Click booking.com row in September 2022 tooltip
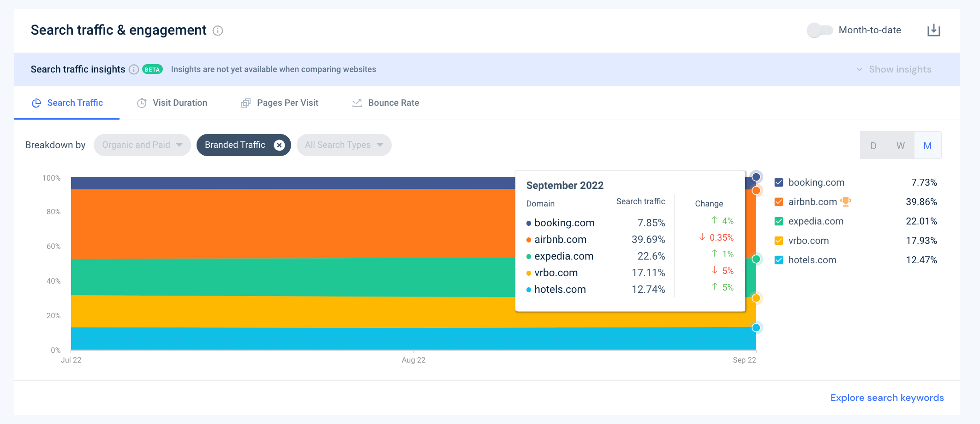This screenshot has width=980, height=424. pyautogui.click(x=630, y=223)
